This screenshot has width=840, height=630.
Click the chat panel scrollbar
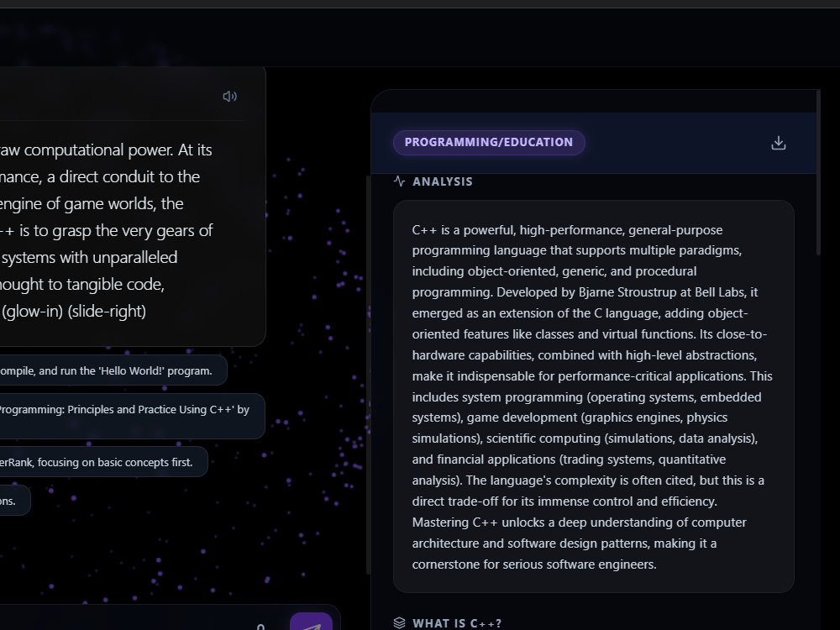[x=369, y=375]
